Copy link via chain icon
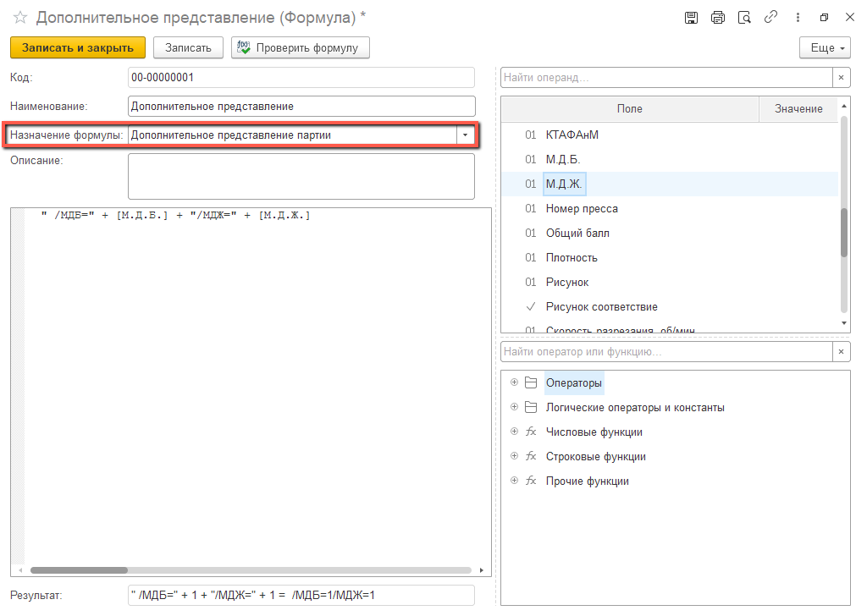The width and height of the screenshot is (867, 616). click(770, 18)
